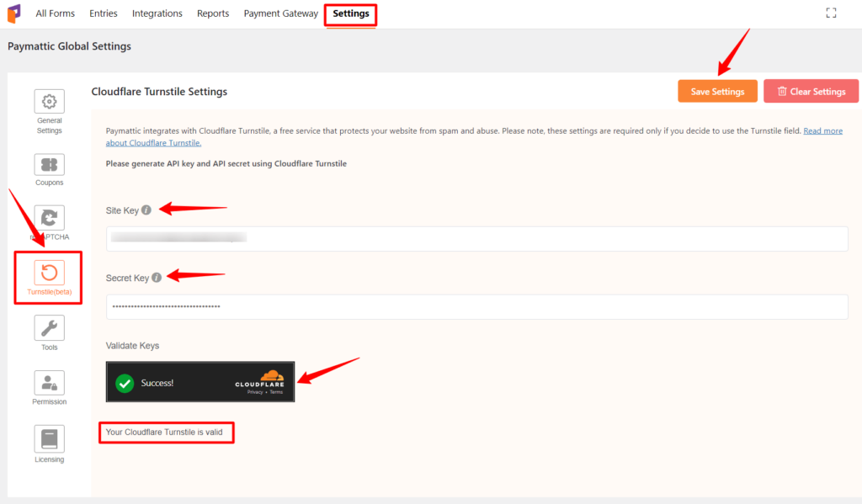Click the Validate Keys label
The height and width of the screenshot is (504, 862).
pos(132,346)
